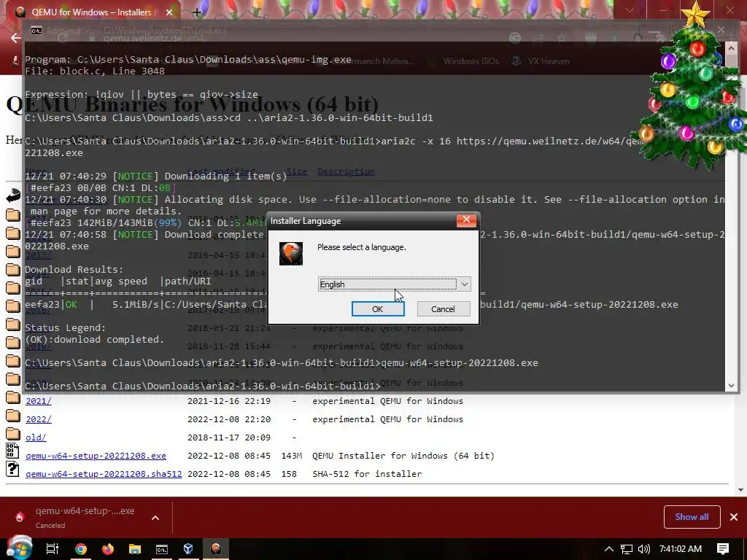The height and width of the screenshot is (560, 747).
Task: Open volume control tray icon
Action: pyautogui.click(x=643, y=549)
